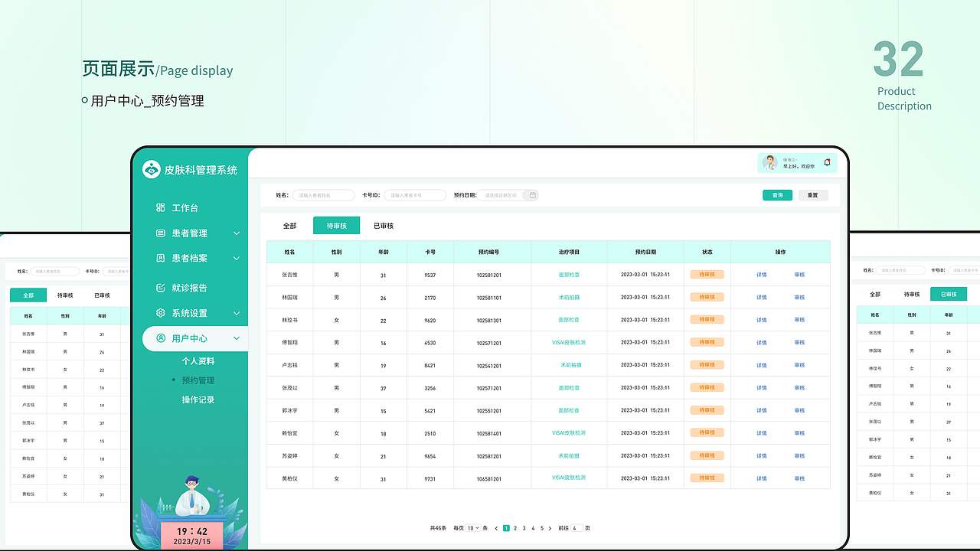
Task: Click 审核 for patient 卢志铭
Action: (x=799, y=365)
